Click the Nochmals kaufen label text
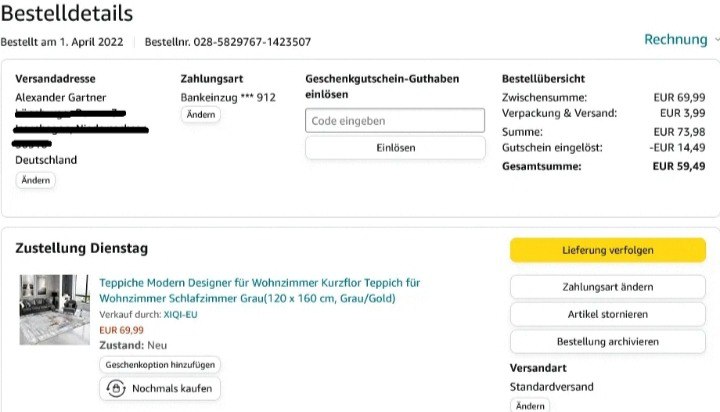 171,388
